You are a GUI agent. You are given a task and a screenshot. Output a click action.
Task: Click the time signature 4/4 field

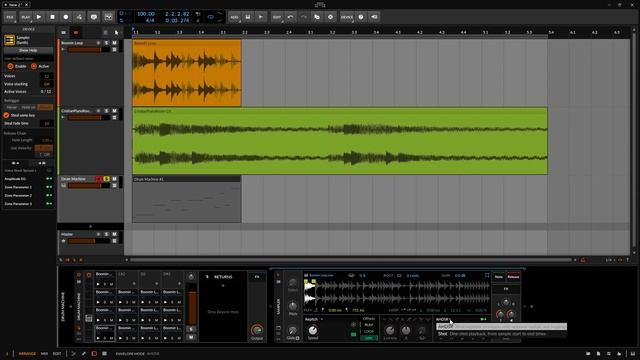(150, 20)
